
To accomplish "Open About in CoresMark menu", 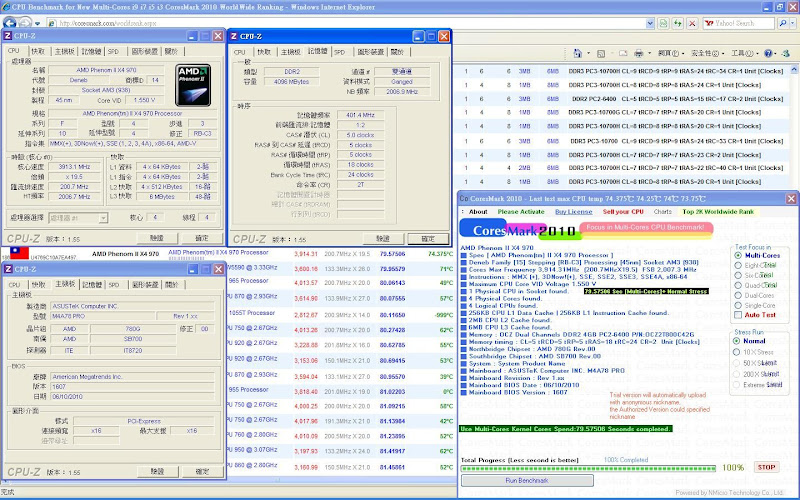I will [x=478, y=212].
